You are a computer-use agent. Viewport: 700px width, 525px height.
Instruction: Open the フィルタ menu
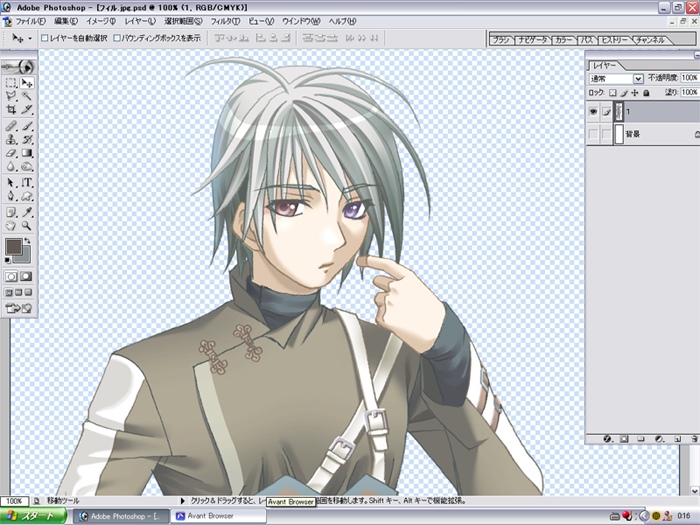pyautogui.click(x=225, y=21)
